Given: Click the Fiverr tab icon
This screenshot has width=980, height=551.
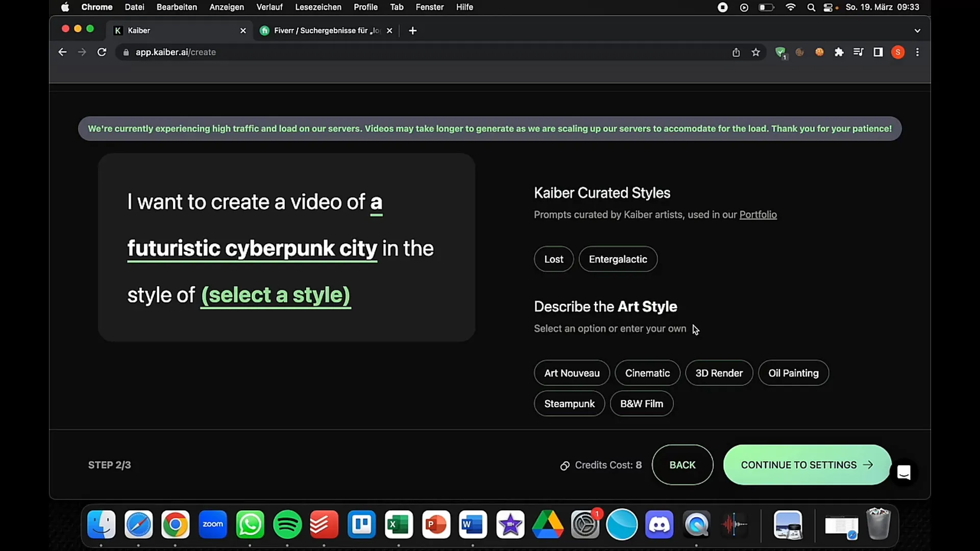Looking at the screenshot, I should click(266, 30).
